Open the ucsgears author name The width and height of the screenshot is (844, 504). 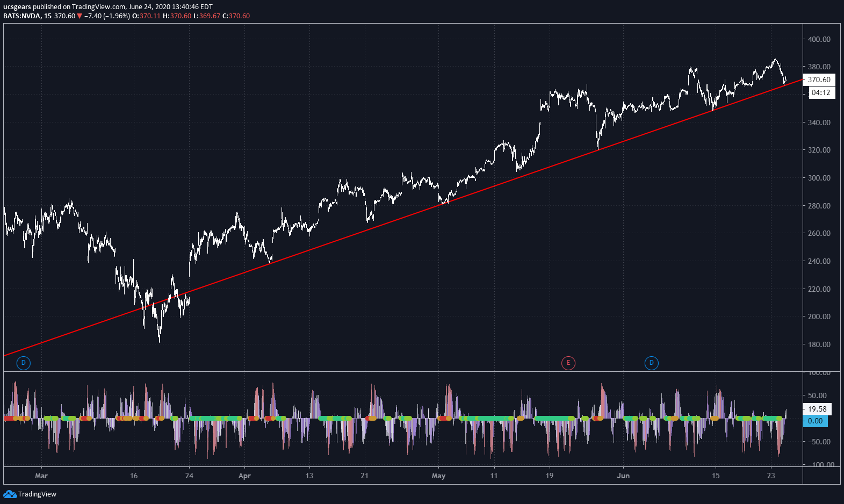point(17,7)
